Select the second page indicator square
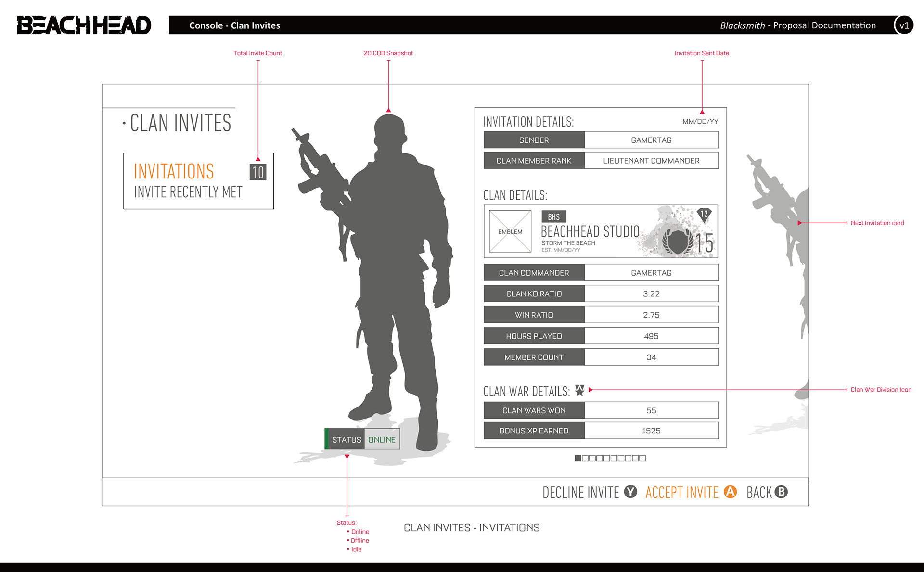This screenshot has width=924, height=572. (x=585, y=458)
